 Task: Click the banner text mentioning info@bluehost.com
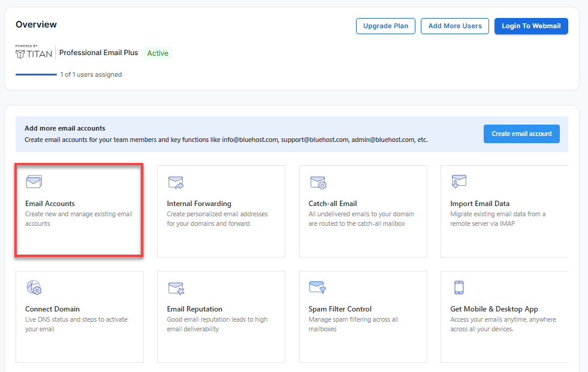pos(226,140)
